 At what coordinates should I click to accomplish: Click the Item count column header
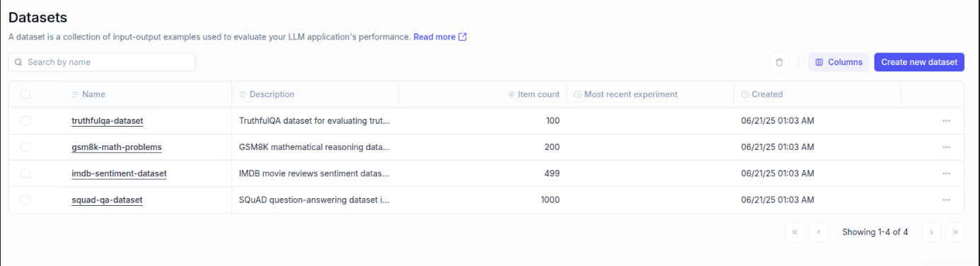(534, 94)
